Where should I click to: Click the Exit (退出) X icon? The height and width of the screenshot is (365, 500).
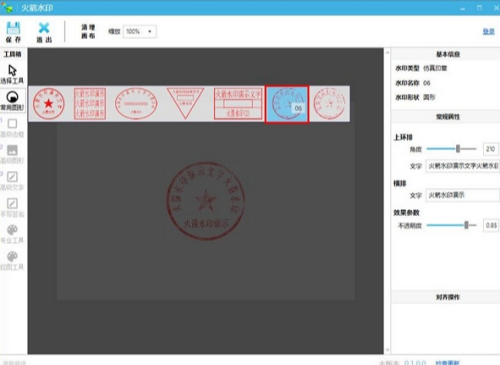coord(44,28)
